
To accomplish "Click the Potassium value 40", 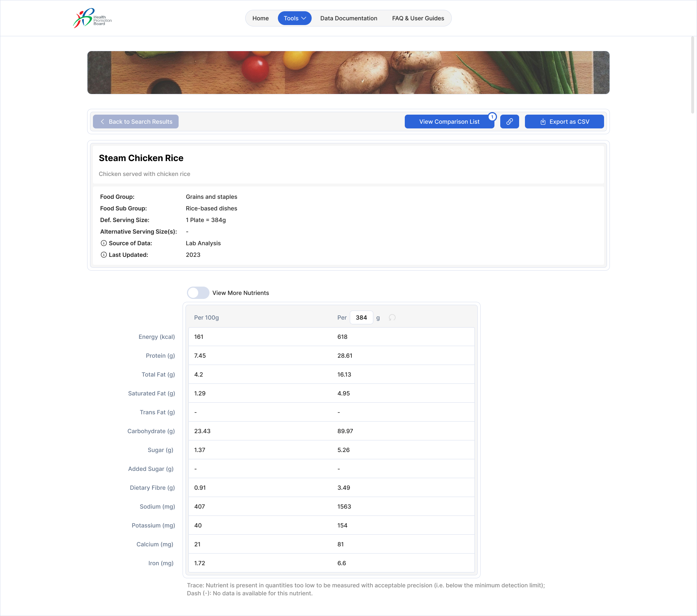I will 198,525.
